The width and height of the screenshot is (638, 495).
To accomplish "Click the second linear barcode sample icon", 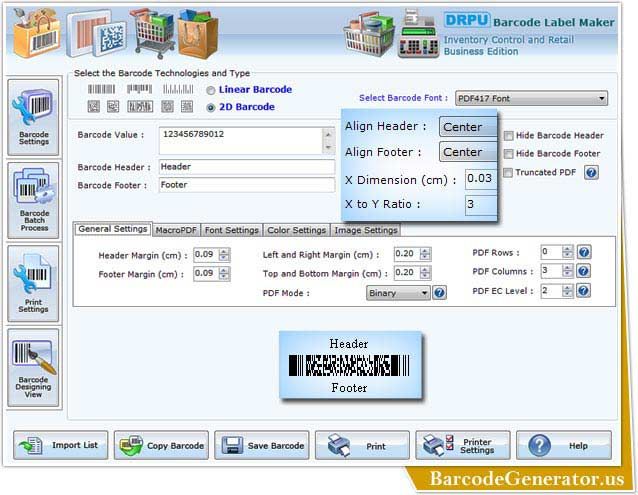I will click(139, 89).
